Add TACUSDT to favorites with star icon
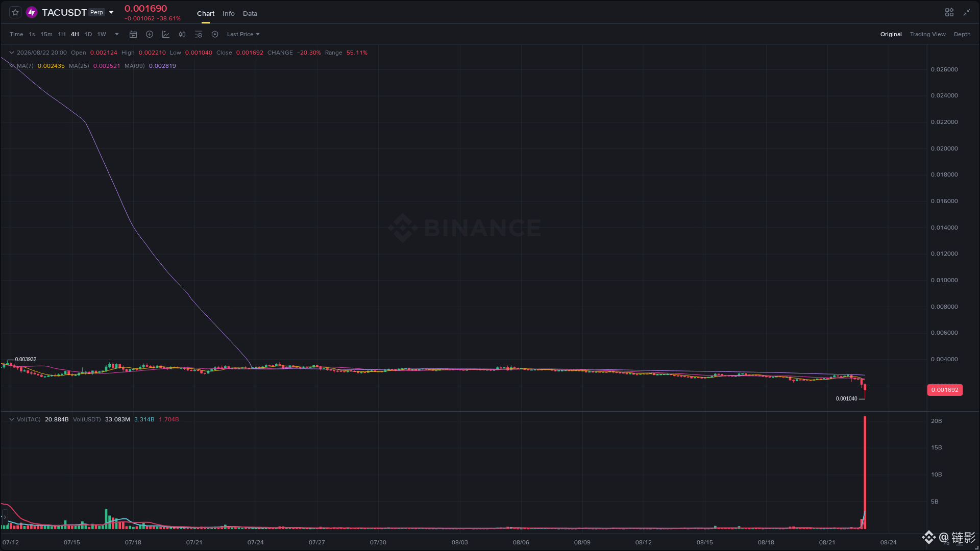 tap(15, 12)
